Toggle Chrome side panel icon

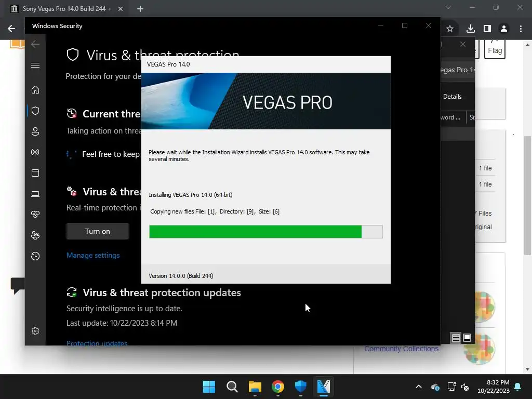pyautogui.click(x=487, y=29)
